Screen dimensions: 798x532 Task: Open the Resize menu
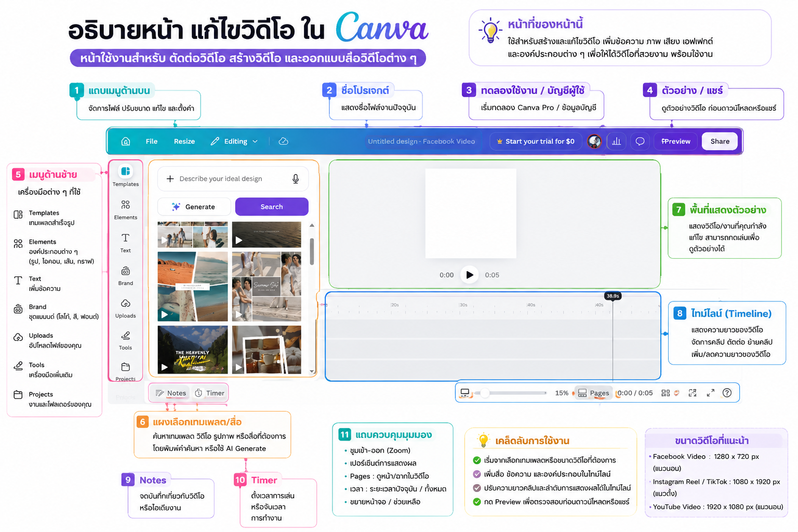pos(184,141)
